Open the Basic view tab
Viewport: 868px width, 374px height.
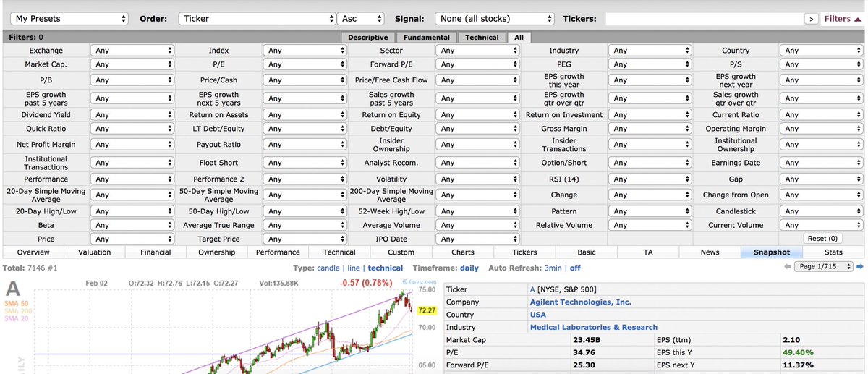587,252
